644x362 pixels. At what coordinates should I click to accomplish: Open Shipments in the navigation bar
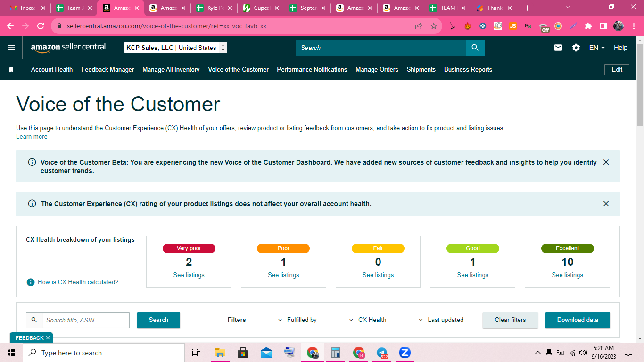421,70
